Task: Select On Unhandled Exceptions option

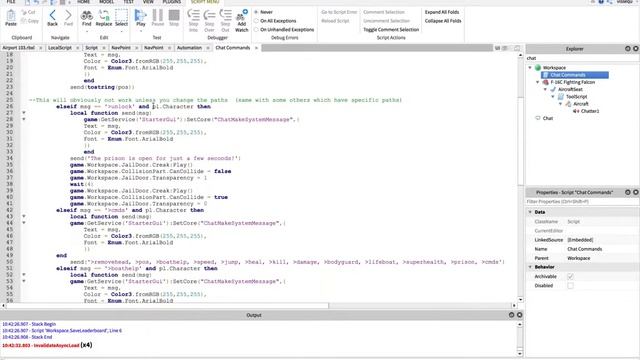Action: pos(256,30)
